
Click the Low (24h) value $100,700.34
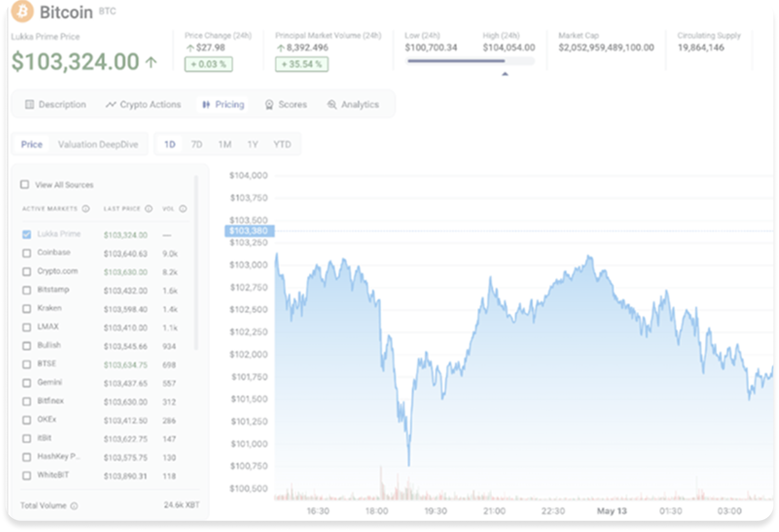click(x=431, y=48)
